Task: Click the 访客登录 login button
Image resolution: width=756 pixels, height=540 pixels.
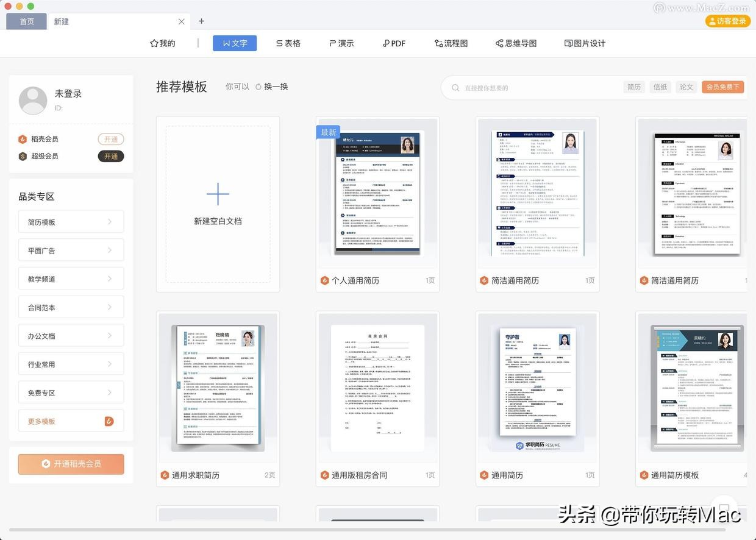Action: [x=727, y=20]
